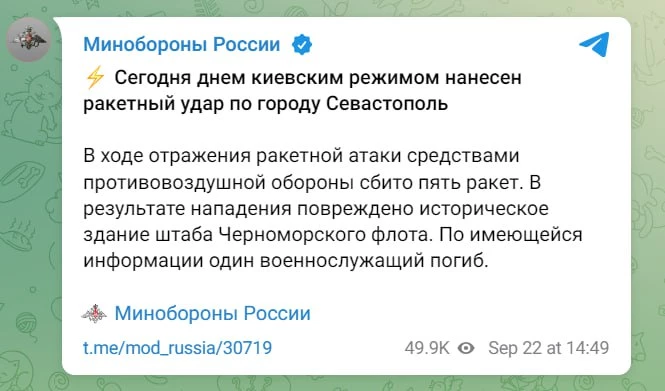This screenshot has width=665, height=391.
Task: Open Минобороны России channel title at top
Action: click(x=182, y=45)
